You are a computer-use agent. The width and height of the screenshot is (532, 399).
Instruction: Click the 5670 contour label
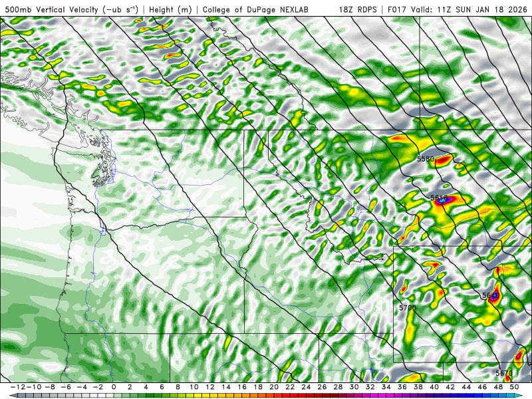coord(504,373)
